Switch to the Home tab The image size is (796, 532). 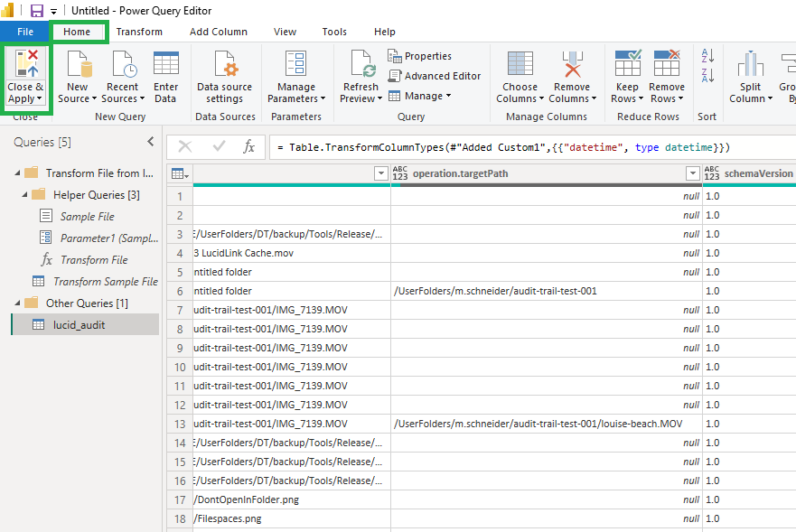(77, 32)
